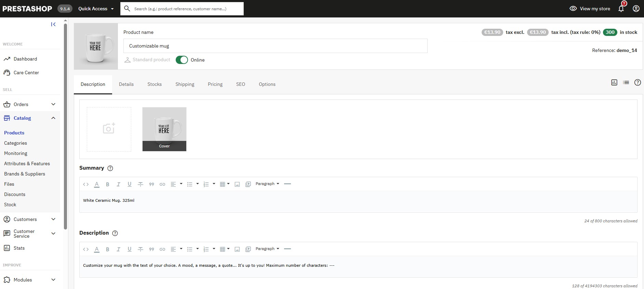644x289 pixels.
Task: Apply underline in Description editor
Action: (x=130, y=249)
